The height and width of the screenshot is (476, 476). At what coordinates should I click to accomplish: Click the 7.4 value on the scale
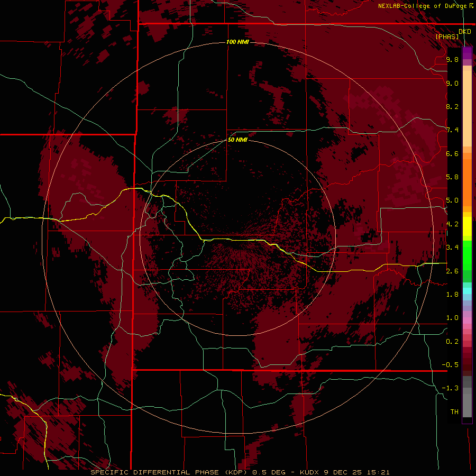click(x=452, y=130)
